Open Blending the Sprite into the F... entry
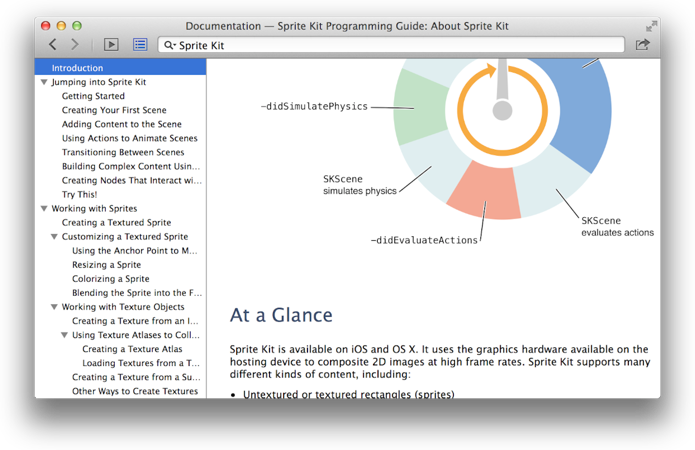The image size is (695, 450). tap(137, 293)
